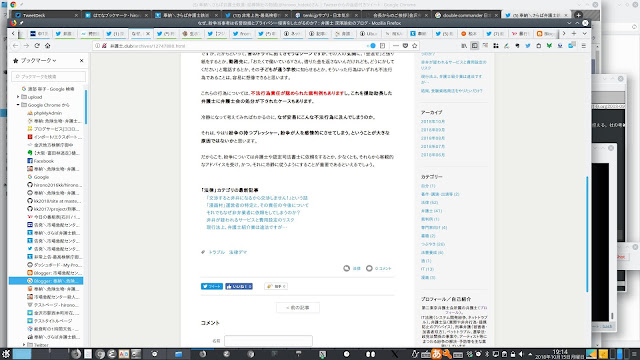Image resolution: width=640 pixels, height=360 pixels.
Task: Open the 2018年06月 archive link
Action: point(433,155)
